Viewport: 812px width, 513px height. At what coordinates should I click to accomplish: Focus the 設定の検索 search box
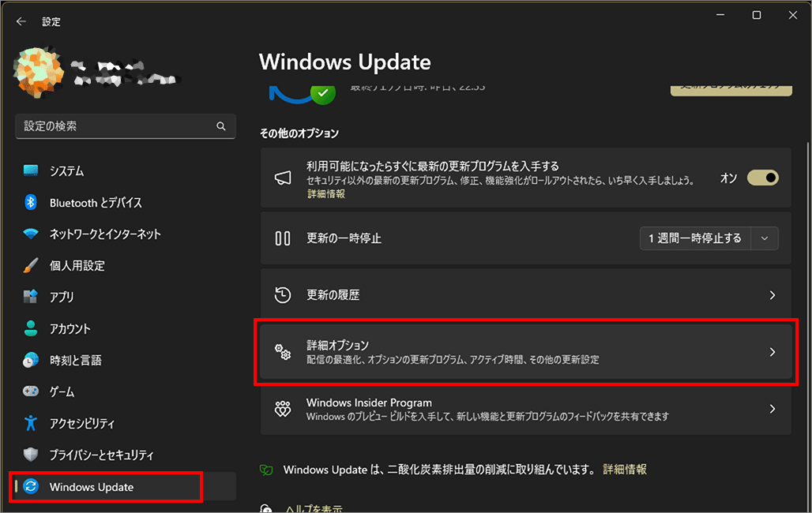pos(126,126)
